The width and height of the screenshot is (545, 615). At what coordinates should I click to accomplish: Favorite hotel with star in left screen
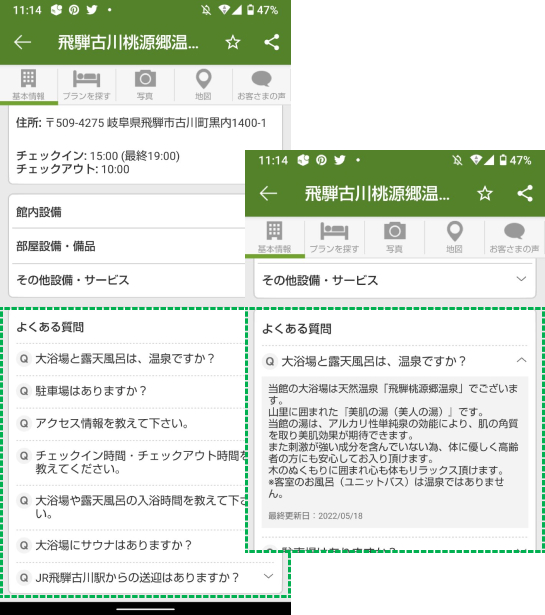[233, 42]
